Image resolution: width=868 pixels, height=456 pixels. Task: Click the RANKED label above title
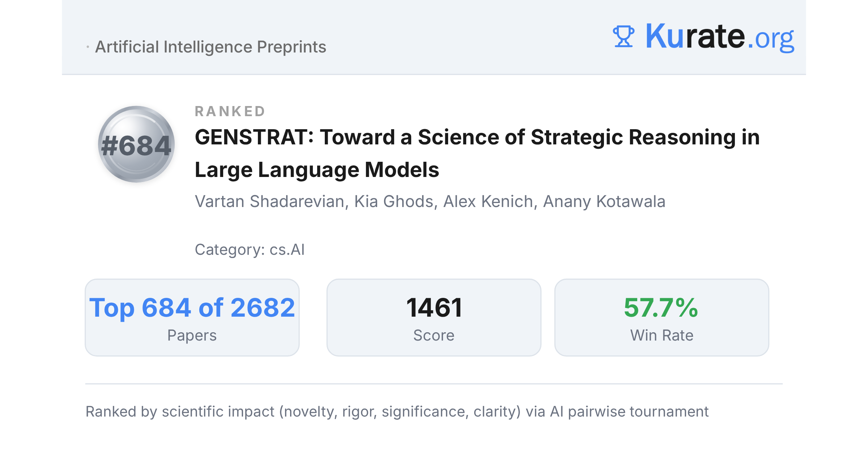[x=230, y=111]
